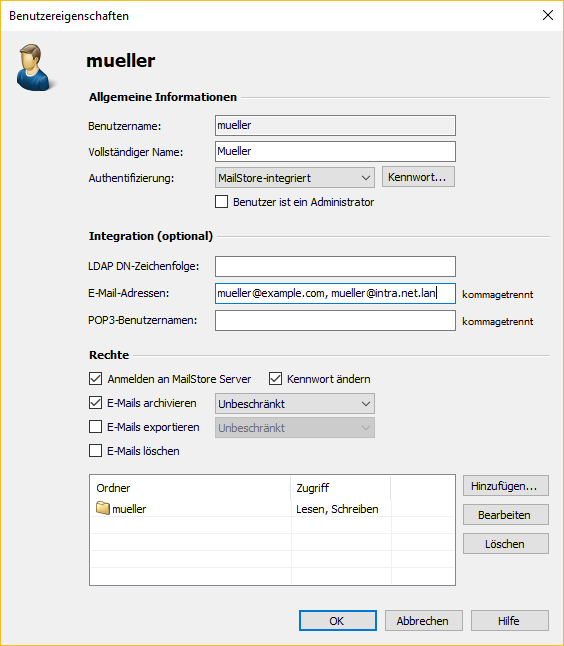Enable E-Mails exportieren checkbox
Image resolution: width=564 pixels, height=646 pixels.
(x=96, y=426)
